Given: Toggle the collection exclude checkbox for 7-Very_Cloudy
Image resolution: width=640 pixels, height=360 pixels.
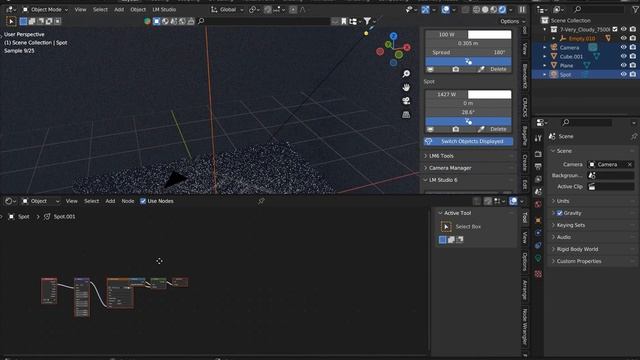Looking at the screenshot, I should tap(615, 29).
